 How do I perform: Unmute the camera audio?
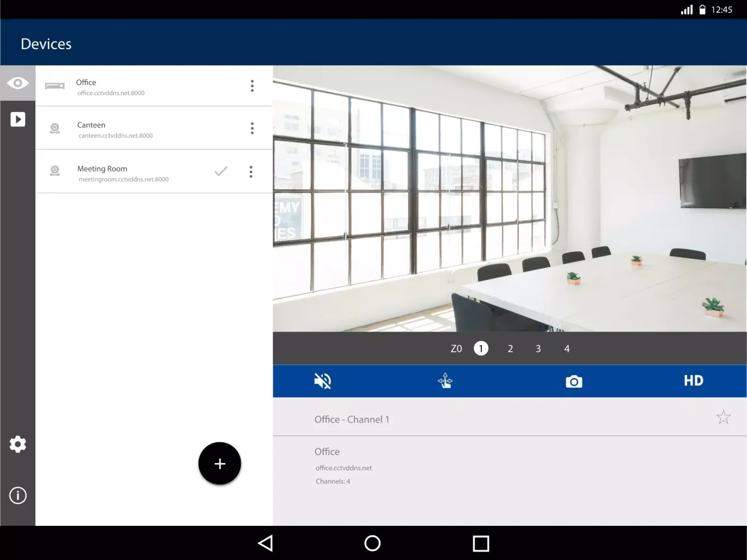[x=323, y=381]
